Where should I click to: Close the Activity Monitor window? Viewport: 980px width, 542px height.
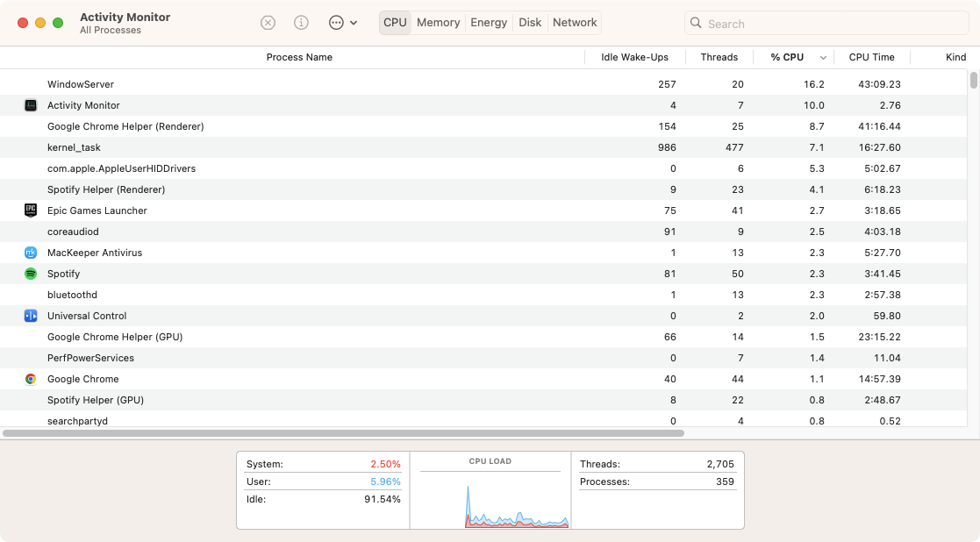pos(23,23)
